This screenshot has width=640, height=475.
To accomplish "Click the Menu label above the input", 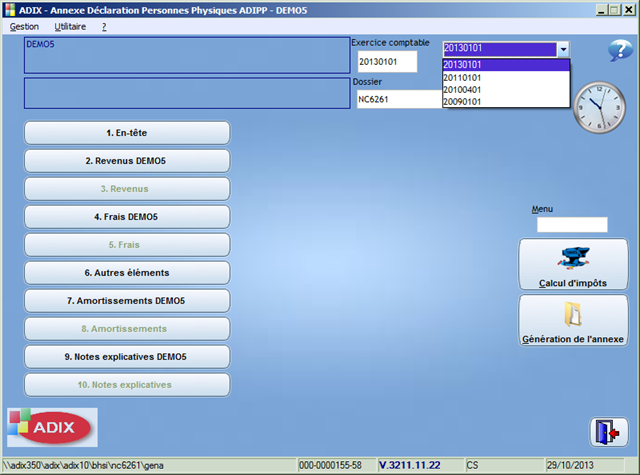I will tap(542, 209).
